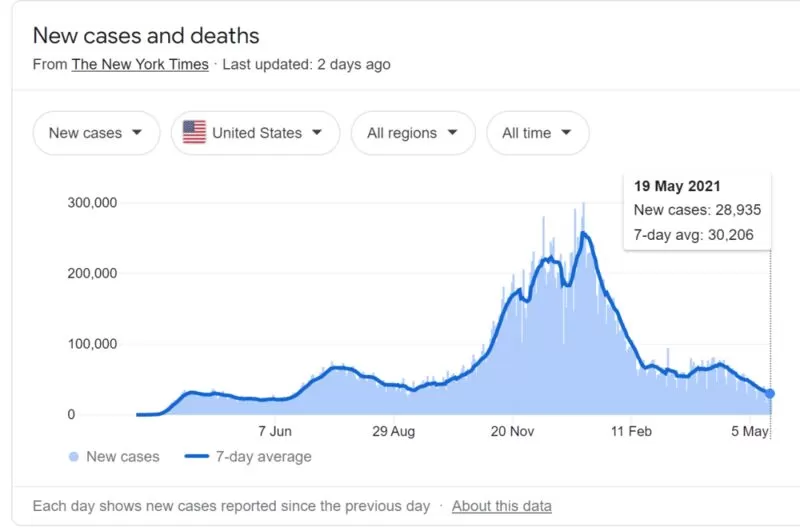Open the United States country selector
Image resolution: width=800 pixels, height=531 pixels.
pos(256,133)
